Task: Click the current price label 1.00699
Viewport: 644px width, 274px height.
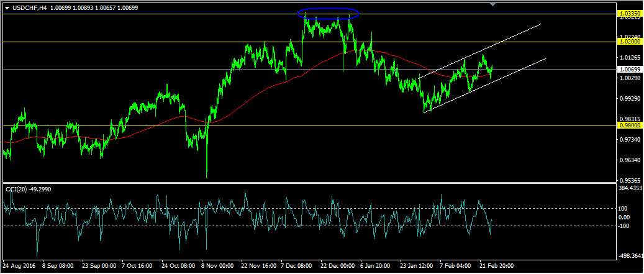Action: [x=629, y=70]
